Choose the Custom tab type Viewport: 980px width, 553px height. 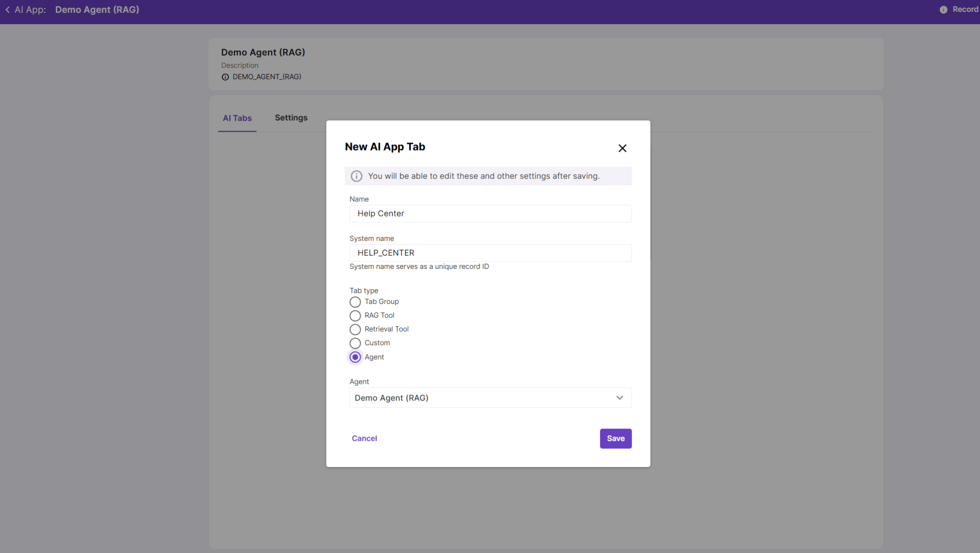pyautogui.click(x=355, y=343)
